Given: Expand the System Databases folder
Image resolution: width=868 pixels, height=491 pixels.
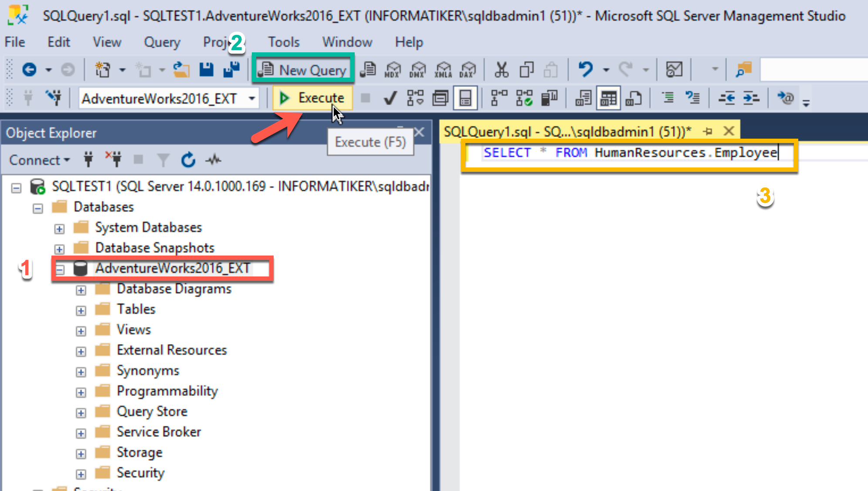Looking at the screenshot, I should [60, 229].
